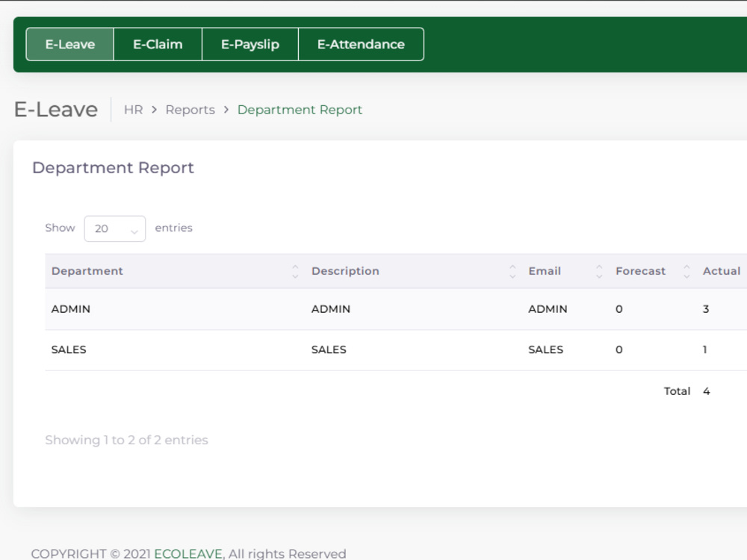Click the ADMIN row actual value 3
The width and height of the screenshot is (747, 560).
(x=706, y=309)
